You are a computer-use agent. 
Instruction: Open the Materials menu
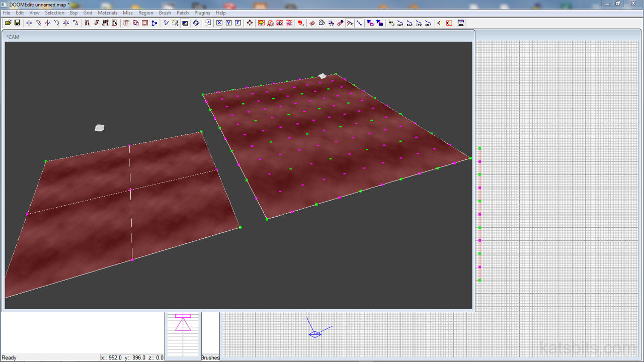[107, 13]
